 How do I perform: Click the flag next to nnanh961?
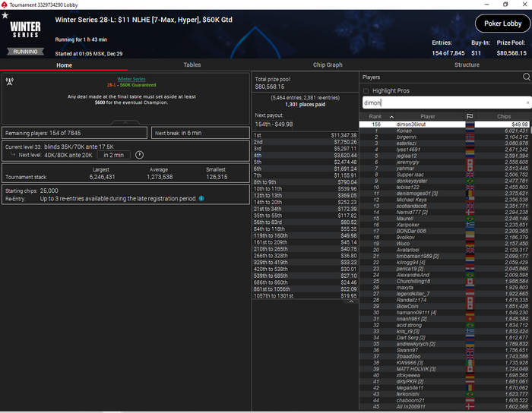click(x=470, y=319)
